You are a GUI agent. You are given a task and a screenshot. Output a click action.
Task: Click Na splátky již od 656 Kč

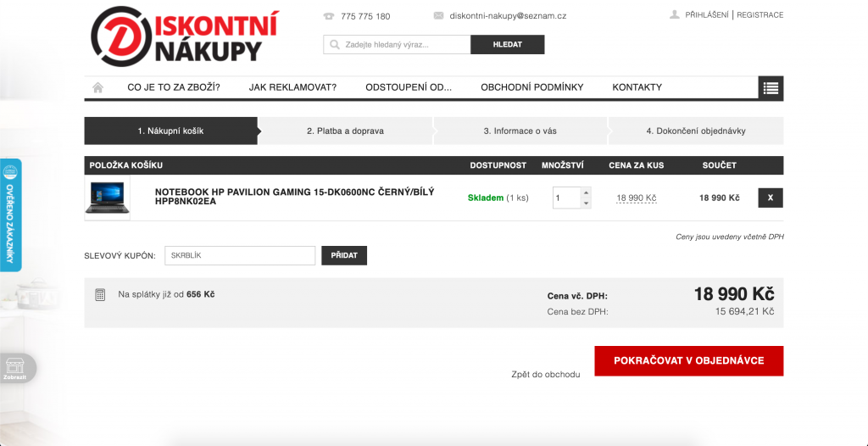pyautogui.click(x=166, y=294)
